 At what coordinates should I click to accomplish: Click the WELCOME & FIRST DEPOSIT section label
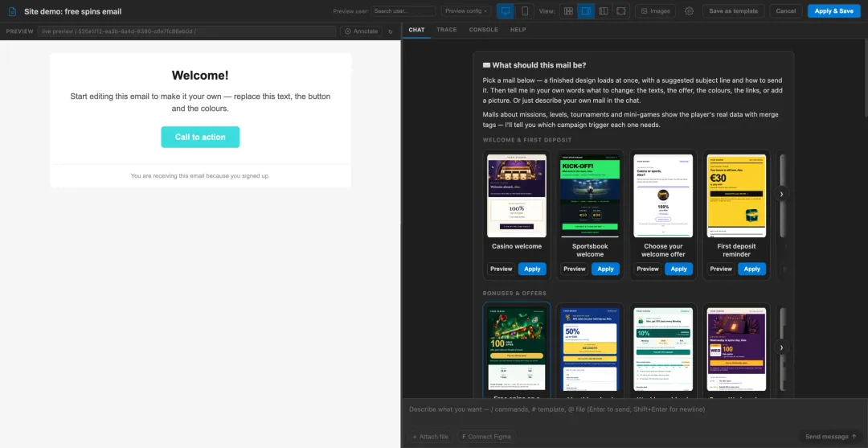527,140
